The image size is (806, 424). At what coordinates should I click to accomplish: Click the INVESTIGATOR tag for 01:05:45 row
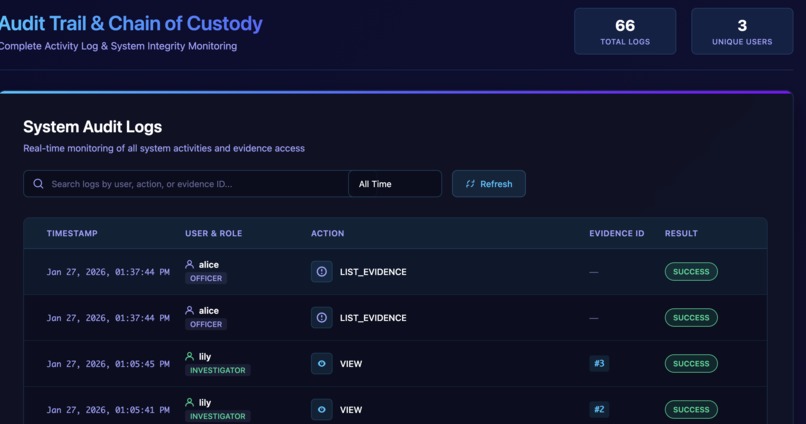point(217,370)
